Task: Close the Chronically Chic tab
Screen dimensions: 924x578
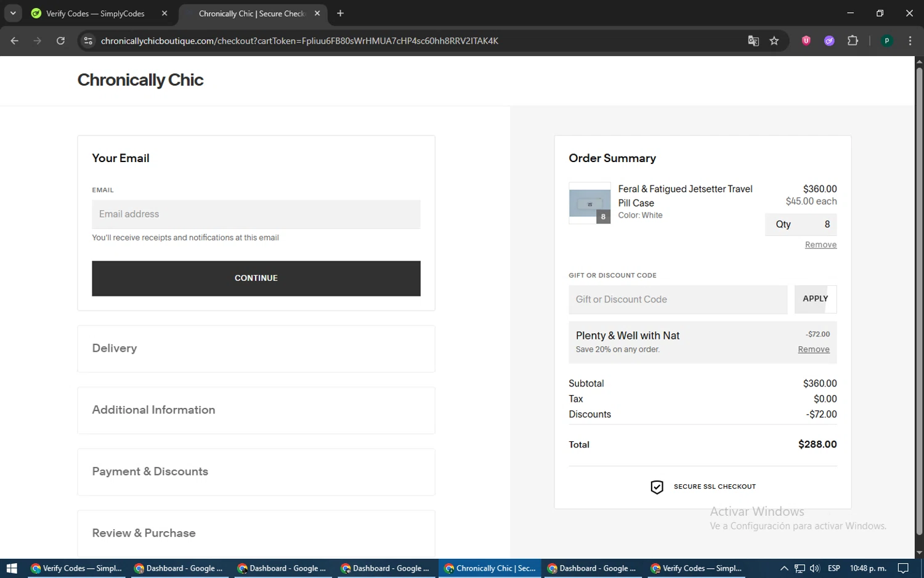Action: (317, 13)
